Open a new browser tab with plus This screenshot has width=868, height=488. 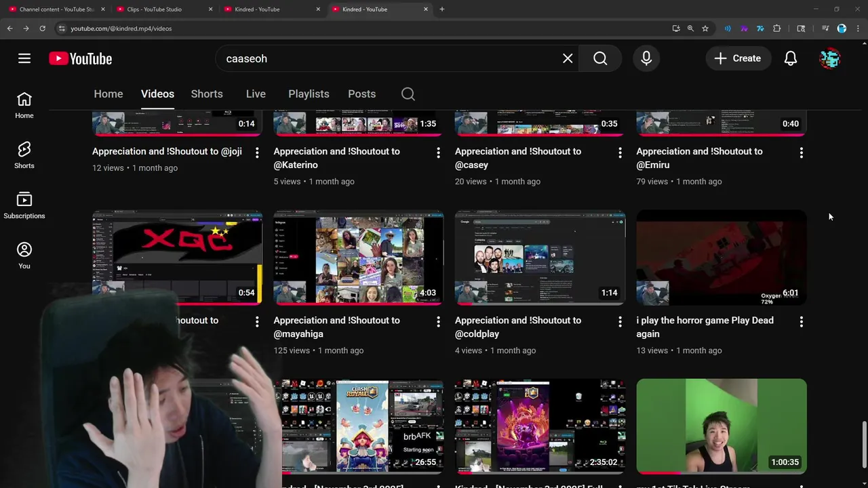click(442, 9)
